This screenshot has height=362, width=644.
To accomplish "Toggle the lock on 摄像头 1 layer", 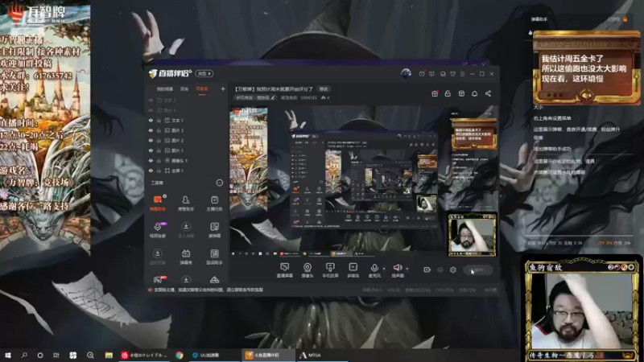I will point(159,160).
